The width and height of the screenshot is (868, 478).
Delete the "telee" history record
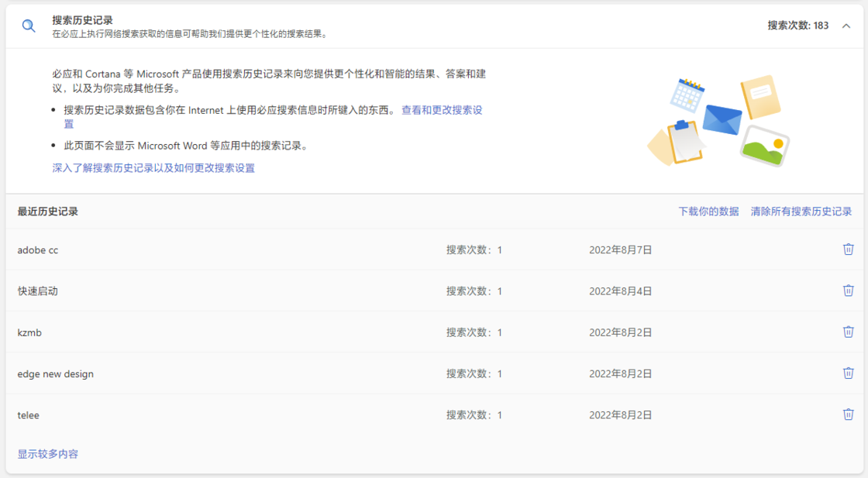(x=848, y=414)
